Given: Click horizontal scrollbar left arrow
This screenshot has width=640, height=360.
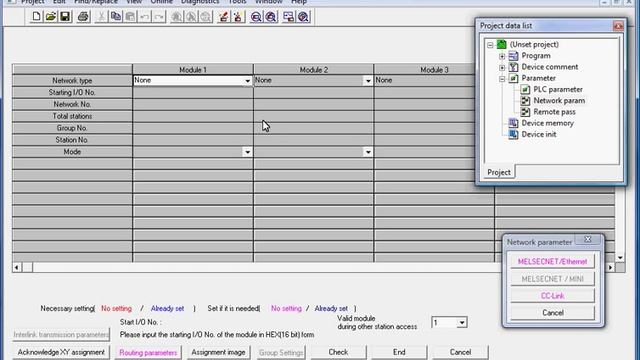Looking at the screenshot, I should pos(17,268).
